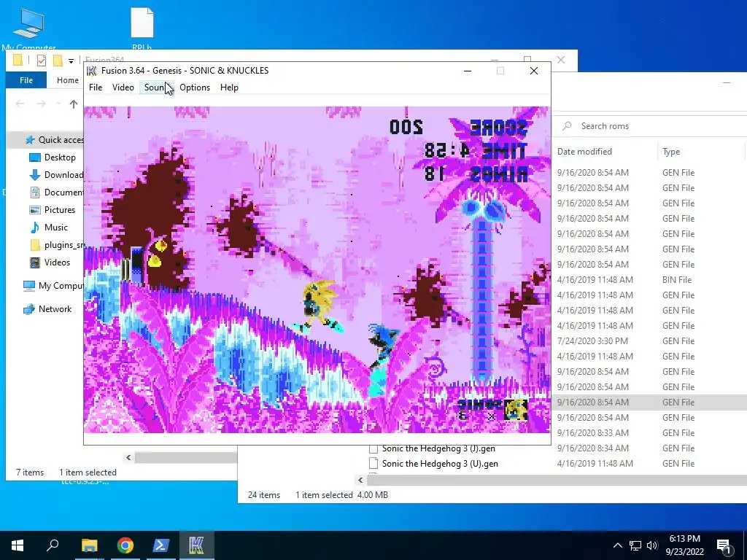
Task: Open recent locations dropdown arrow
Action: coord(58,104)
